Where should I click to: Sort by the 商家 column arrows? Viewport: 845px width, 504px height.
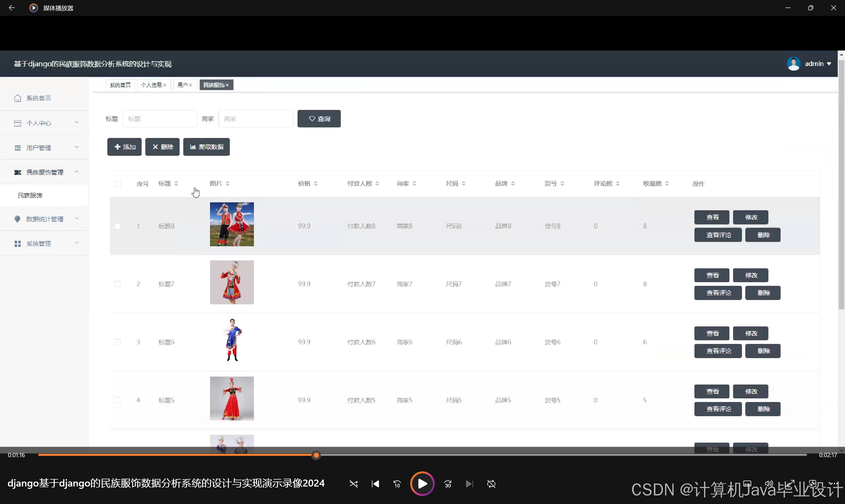[x=414, y=184]
